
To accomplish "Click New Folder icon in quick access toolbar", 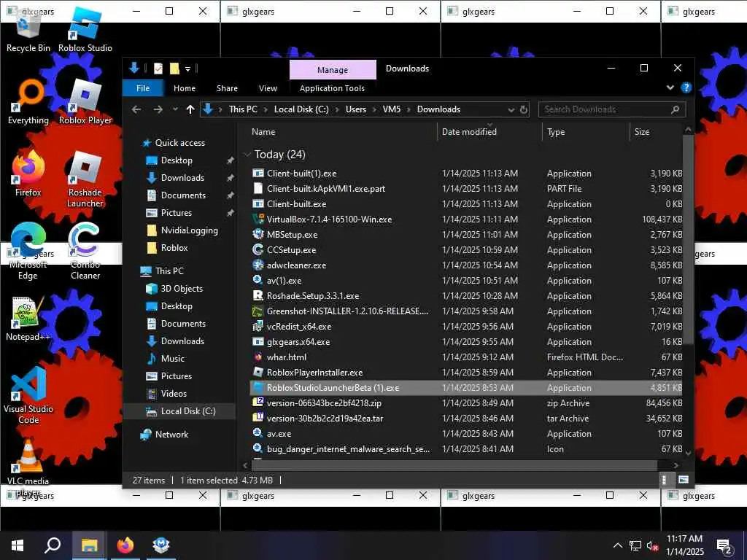I will [x=174, y=69].
